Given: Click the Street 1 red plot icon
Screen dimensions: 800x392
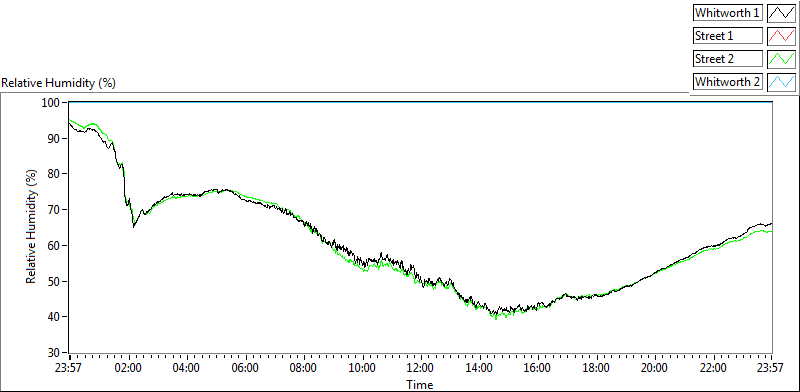Looking at the screenshot, I should click(782, 36).
